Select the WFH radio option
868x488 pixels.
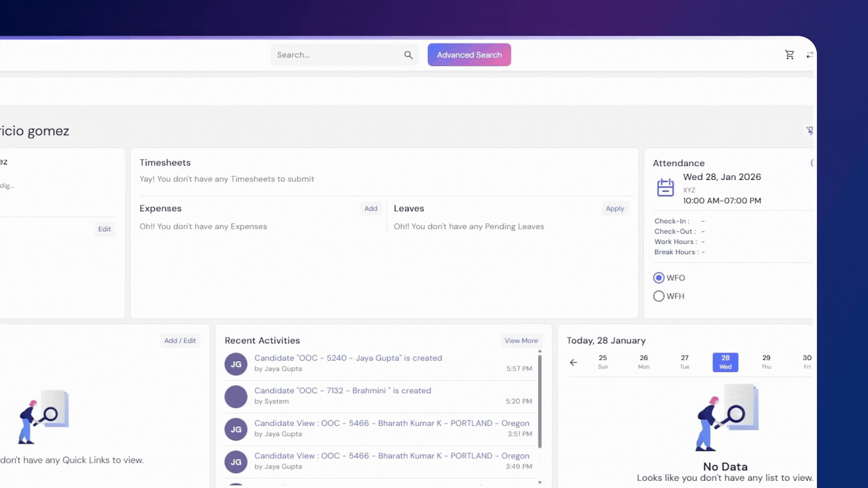tap(659, 296)
